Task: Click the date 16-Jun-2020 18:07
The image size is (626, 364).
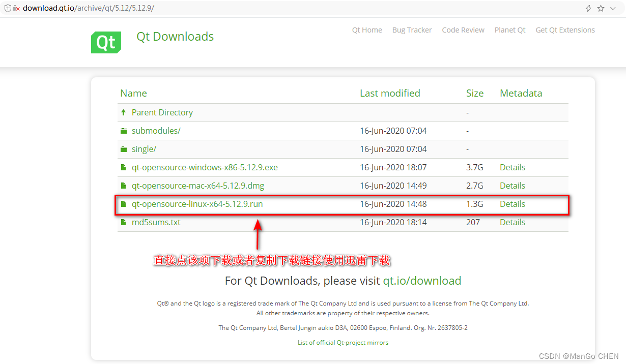Action: [393, 167]
